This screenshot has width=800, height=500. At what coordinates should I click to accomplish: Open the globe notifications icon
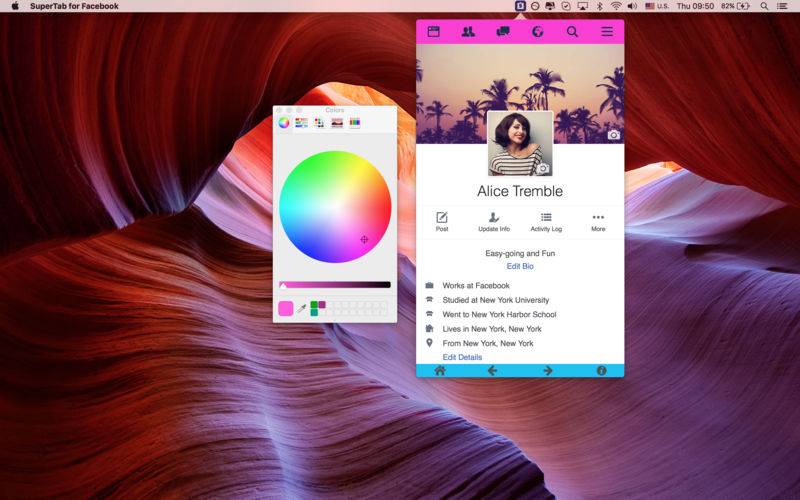(x=537, y=32)
